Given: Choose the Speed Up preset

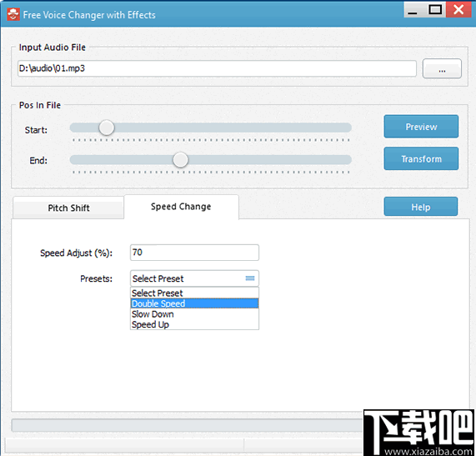Looking at the screenshot, I should coord(194,324).
